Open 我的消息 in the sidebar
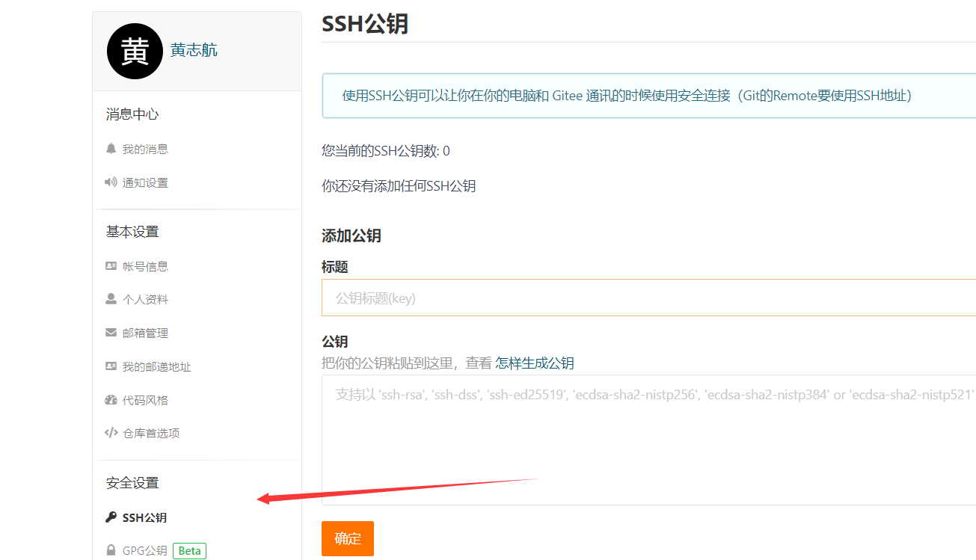The width and height of the screenshot is (976, 560). pyautogui.click(x=145, y=149)
